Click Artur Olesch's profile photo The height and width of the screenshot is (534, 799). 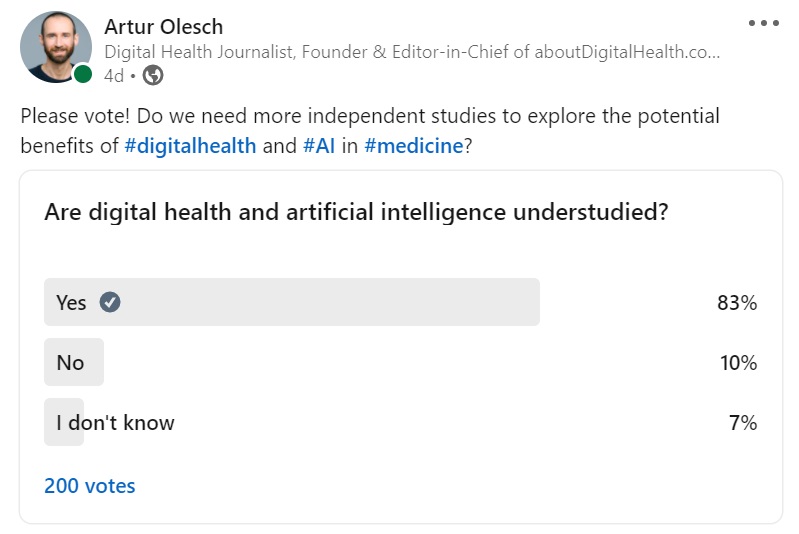pyautogui.click(x=55, y=47)
